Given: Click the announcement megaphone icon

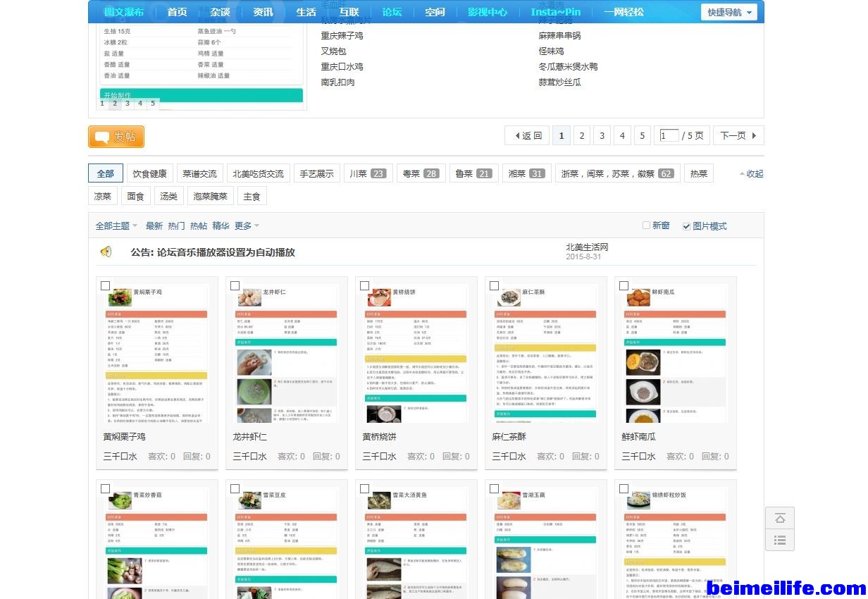Looking at the screenshot, I should (106, 252).
